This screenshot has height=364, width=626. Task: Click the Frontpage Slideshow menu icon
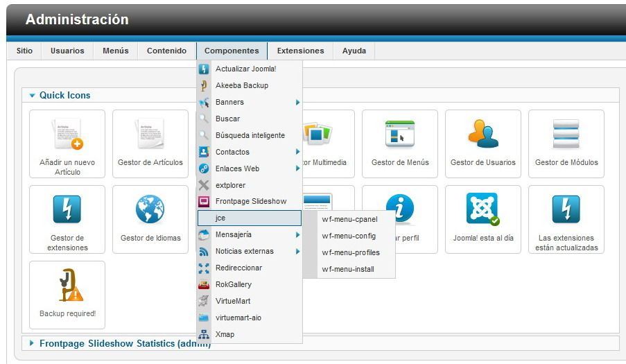204,202
